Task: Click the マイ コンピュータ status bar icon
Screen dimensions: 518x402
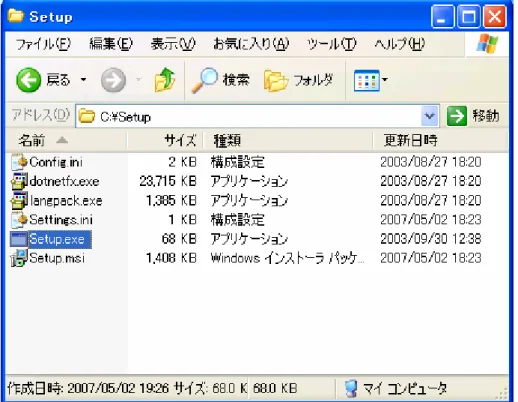Action: coord(351,388)
